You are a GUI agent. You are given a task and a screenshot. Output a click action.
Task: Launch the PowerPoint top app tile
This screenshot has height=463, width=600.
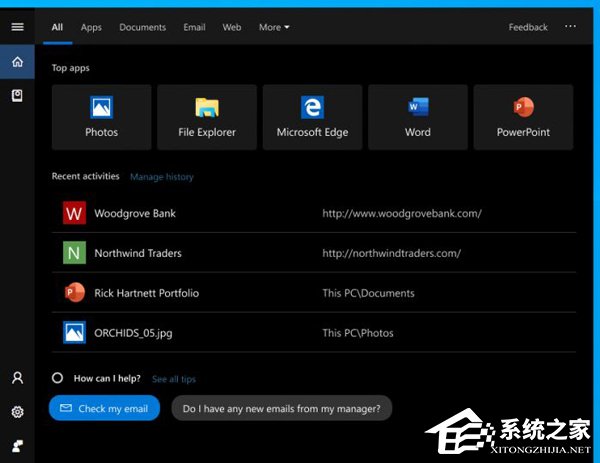523,117
